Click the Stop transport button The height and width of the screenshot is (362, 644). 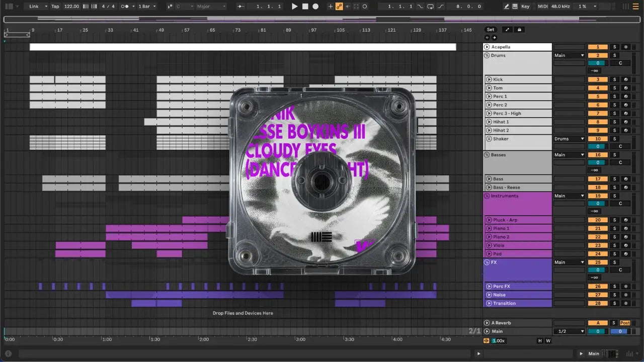(x=305, y=7)
